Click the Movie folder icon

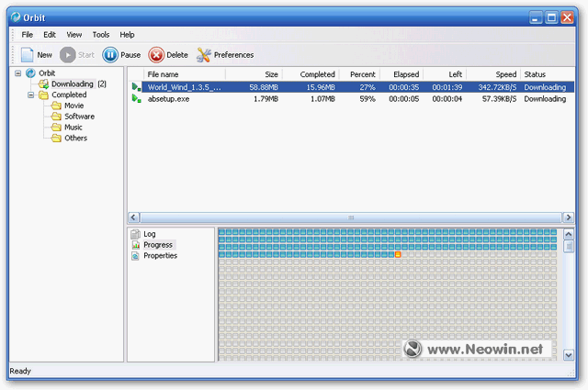[56, 106]
